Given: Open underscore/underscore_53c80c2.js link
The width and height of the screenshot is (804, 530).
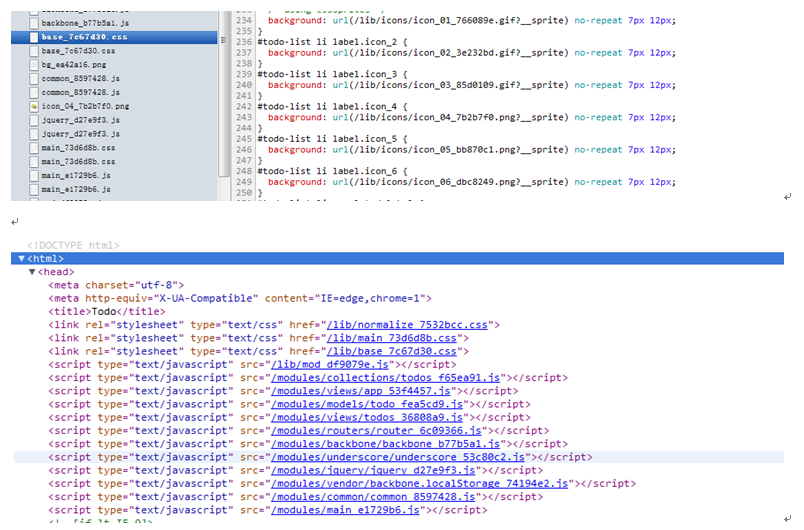Looking at the screenshot, I should tap(398, 457).
